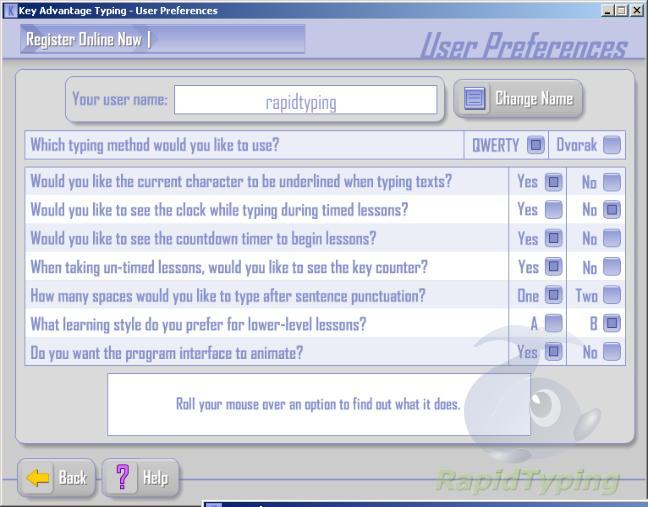Click the yellow Back arrow icon

pos(38,478)
